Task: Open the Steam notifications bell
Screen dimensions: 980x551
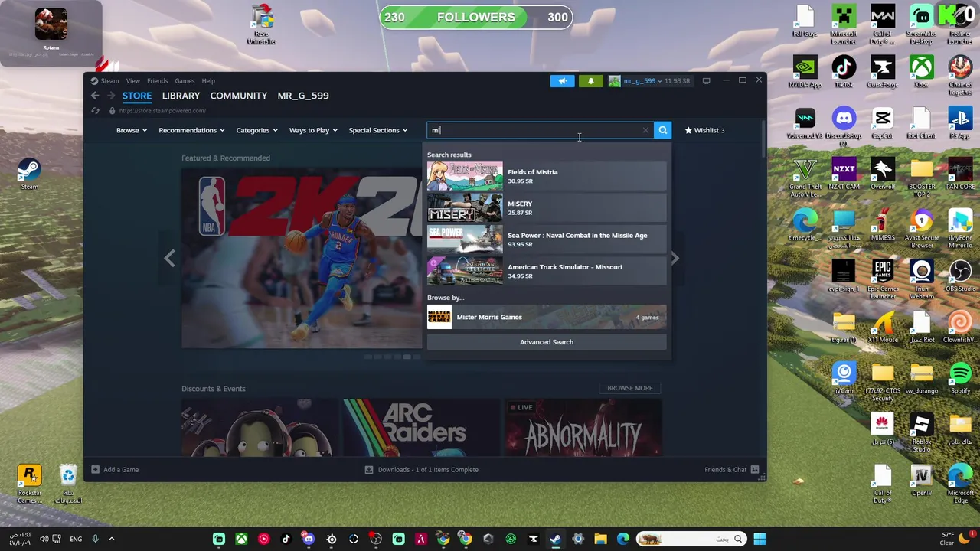Action: [x=590, y=80]
